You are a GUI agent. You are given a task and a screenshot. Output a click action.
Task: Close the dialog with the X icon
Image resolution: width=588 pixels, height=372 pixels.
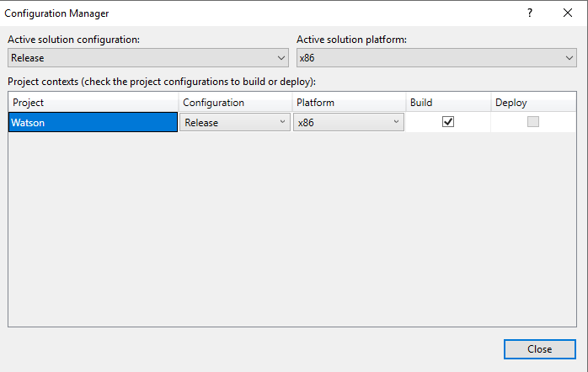[x=568, y=13]
